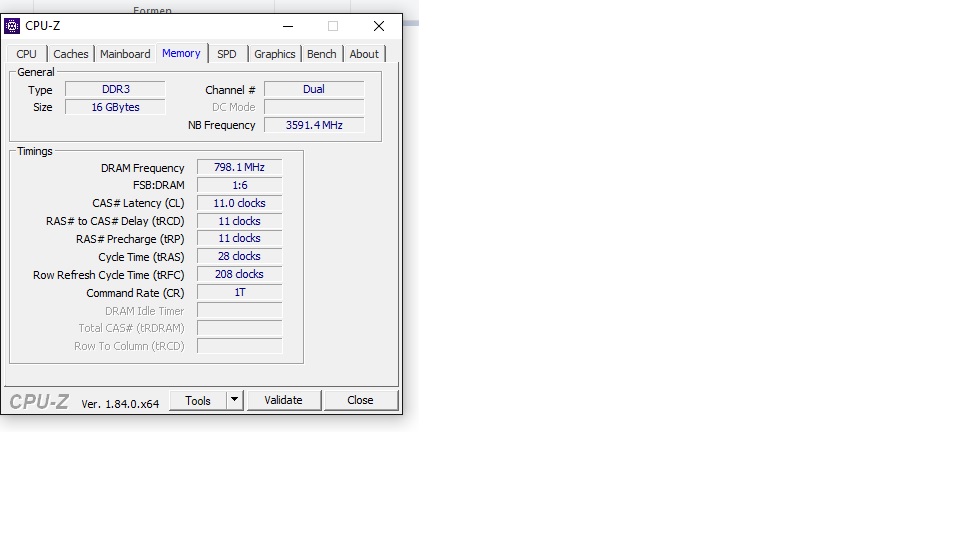The width and height of the screenshot is (960, 540).
Task: Click the Command Rate 1T value
Action: [239, 293]
